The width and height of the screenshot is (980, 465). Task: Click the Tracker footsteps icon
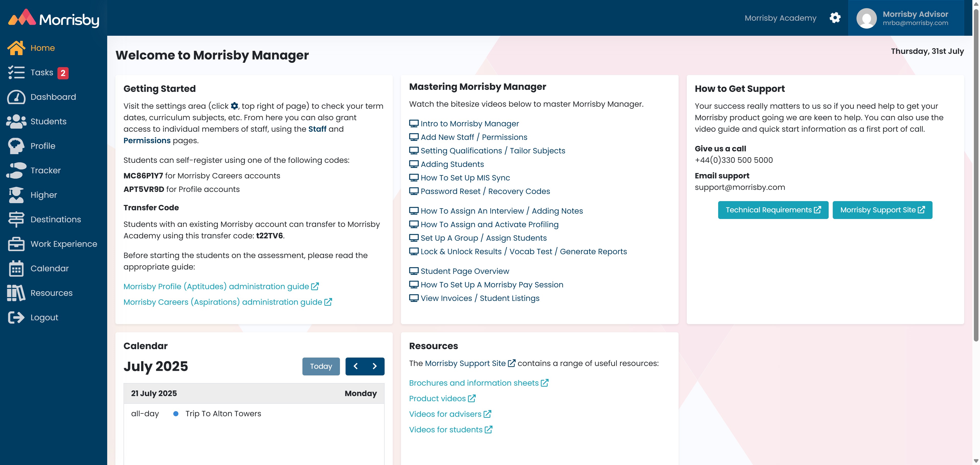click(x=16, y=170)
